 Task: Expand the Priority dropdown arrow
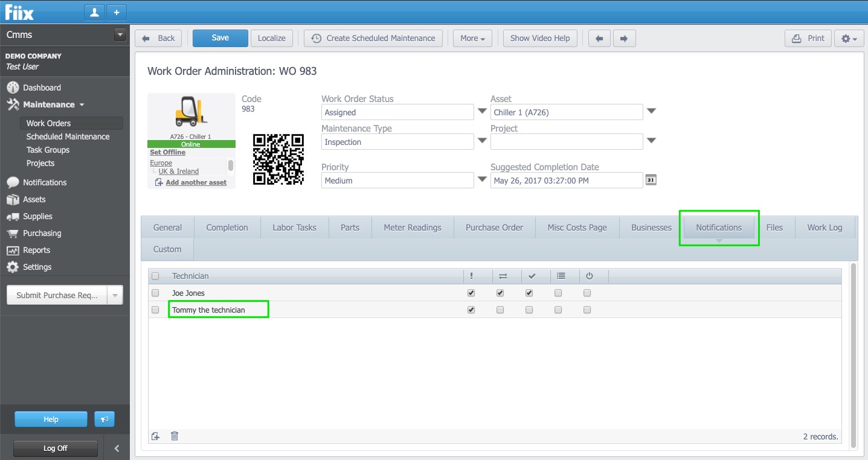click(482, 179)
